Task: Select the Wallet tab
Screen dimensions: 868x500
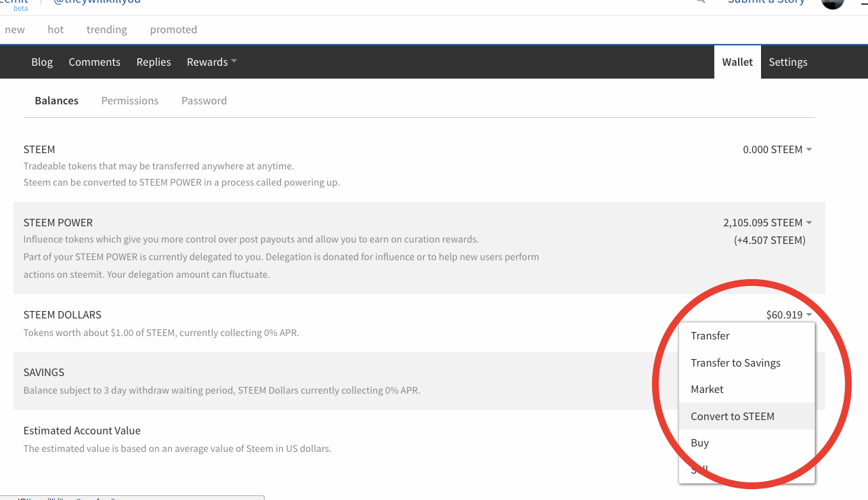Action: pyautogui.click(x=737, y=62)
